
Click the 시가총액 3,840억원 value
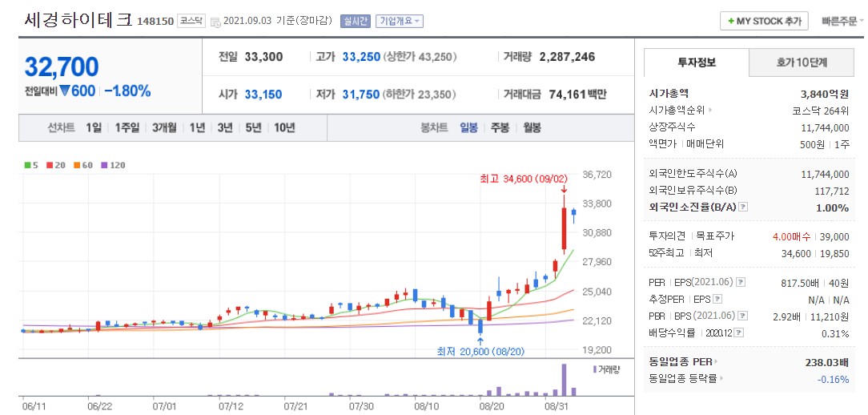point(826,94)
